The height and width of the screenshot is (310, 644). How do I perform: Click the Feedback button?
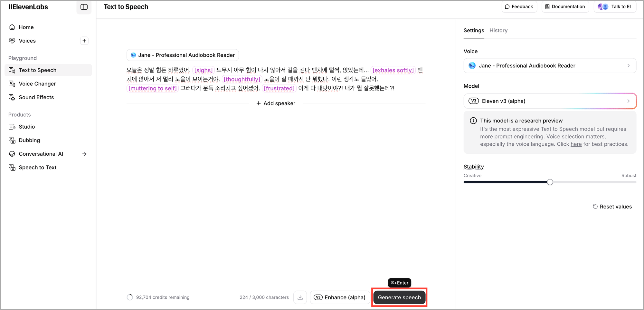click(x=519, y=6)
